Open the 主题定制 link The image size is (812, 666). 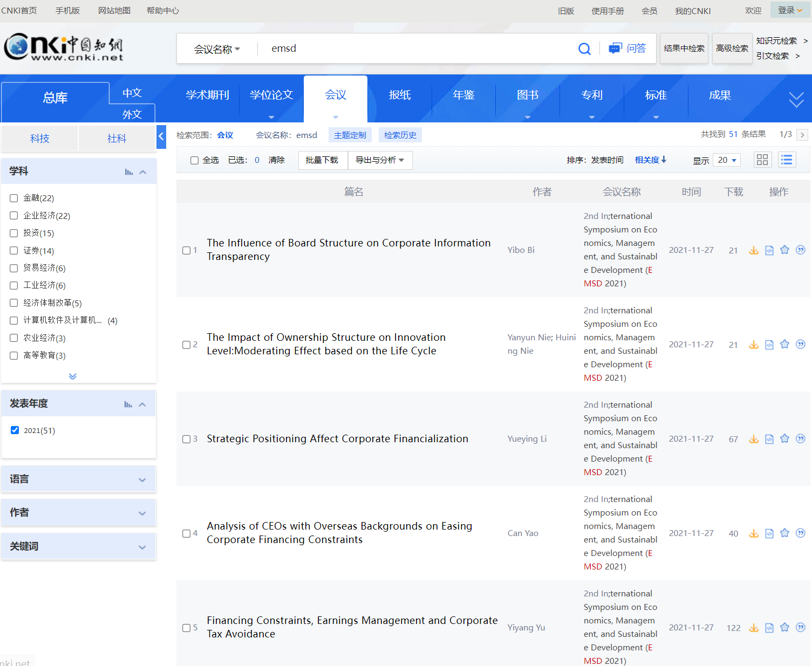point(350,135)
